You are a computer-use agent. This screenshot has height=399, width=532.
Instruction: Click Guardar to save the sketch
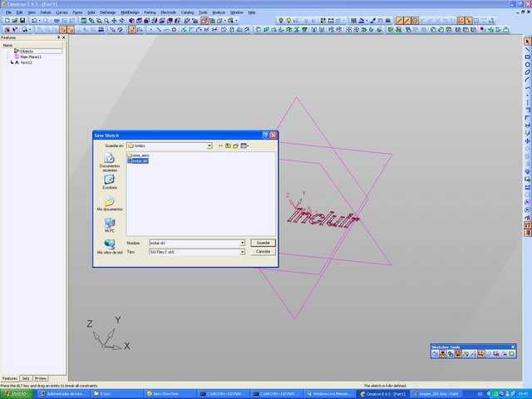[x=264, y=243]
